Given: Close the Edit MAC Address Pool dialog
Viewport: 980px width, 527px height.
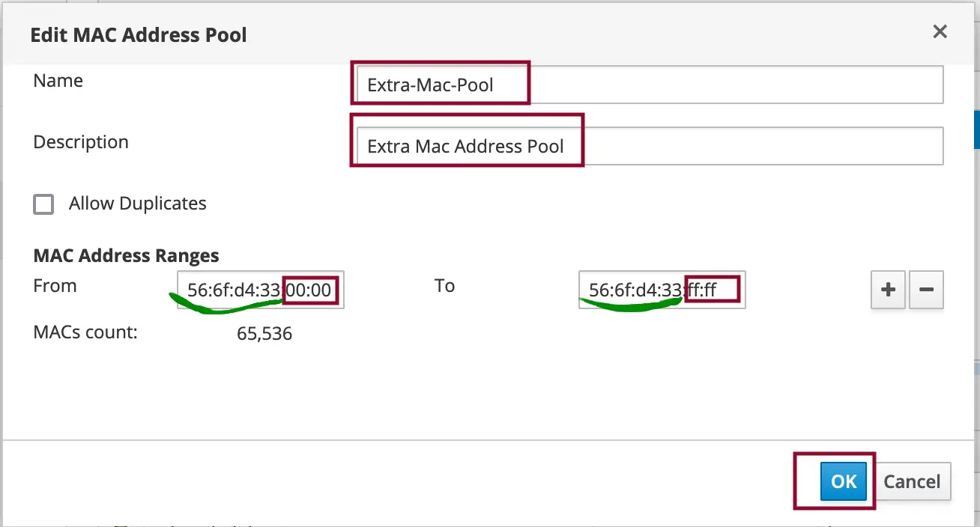Looking at the screenshot, I should pos(940,31).
